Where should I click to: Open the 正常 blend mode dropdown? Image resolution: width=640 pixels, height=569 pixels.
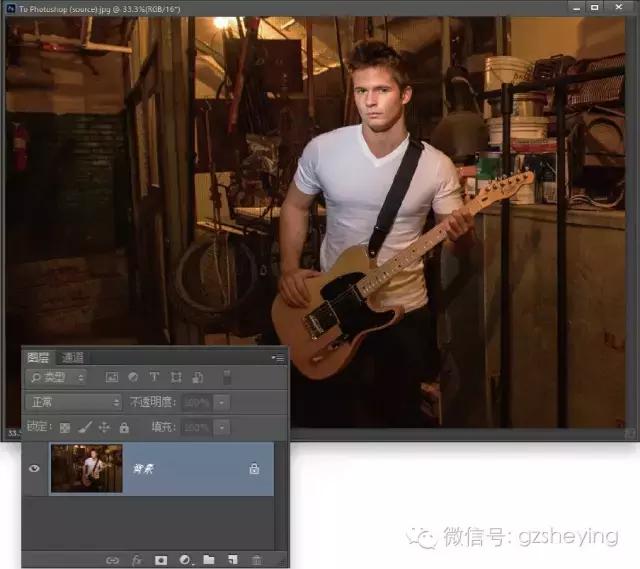(x=74, y=402)
